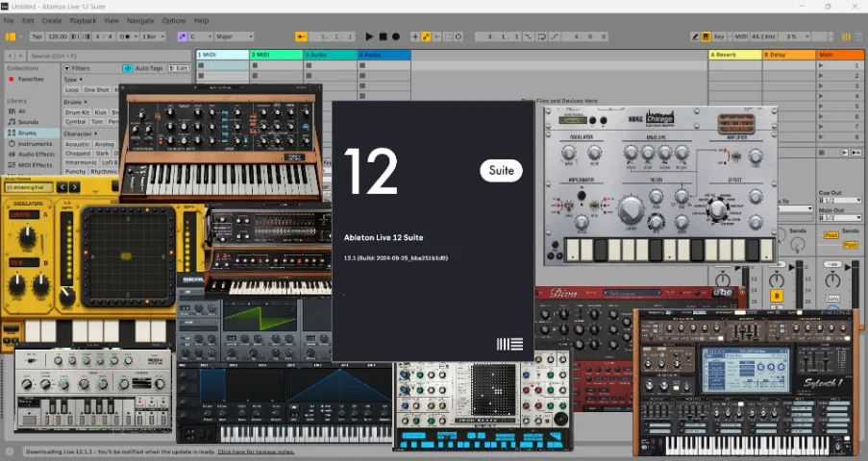Enable the Arrangement Loop switch
This screenshot has height=461, width=868.
click(541, 36)
